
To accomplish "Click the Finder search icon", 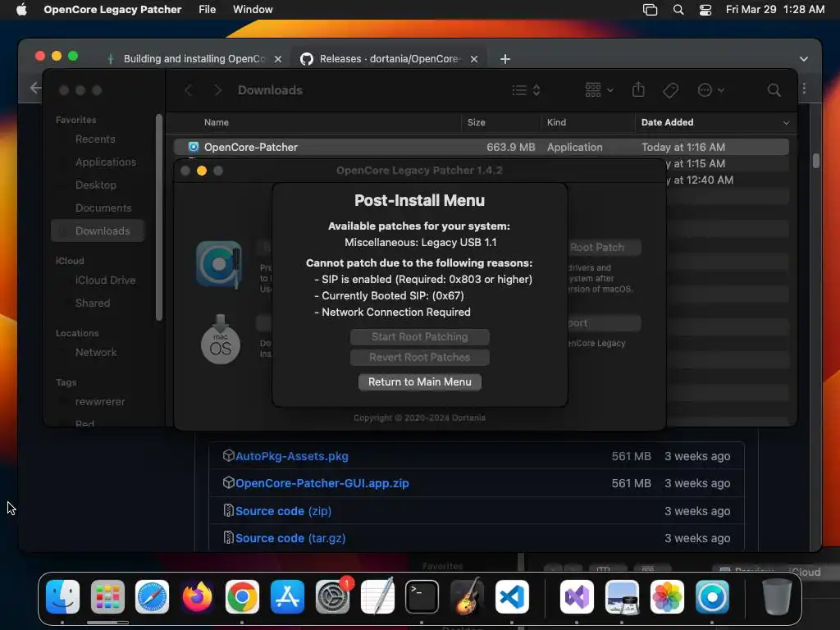I will click(x=774, y=90).
